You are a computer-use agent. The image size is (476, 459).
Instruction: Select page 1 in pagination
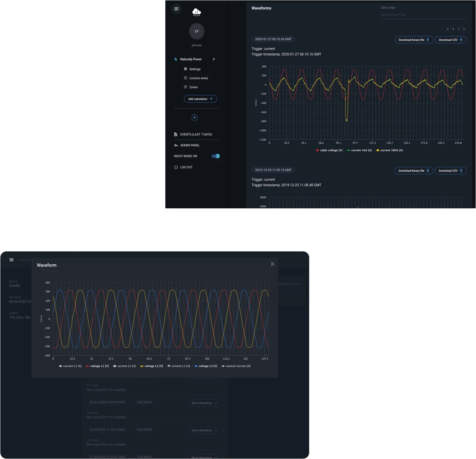453,29
